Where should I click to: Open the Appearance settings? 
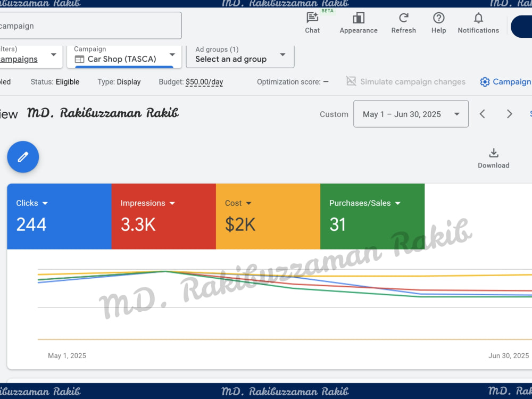[358, 23]
